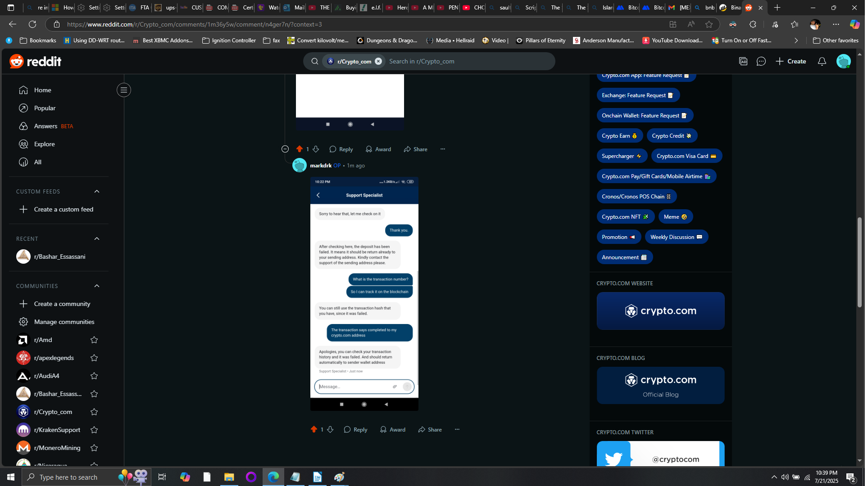Go back in browser
The width and height of the screenshot is (868, 486).
[x=13, y=24]
